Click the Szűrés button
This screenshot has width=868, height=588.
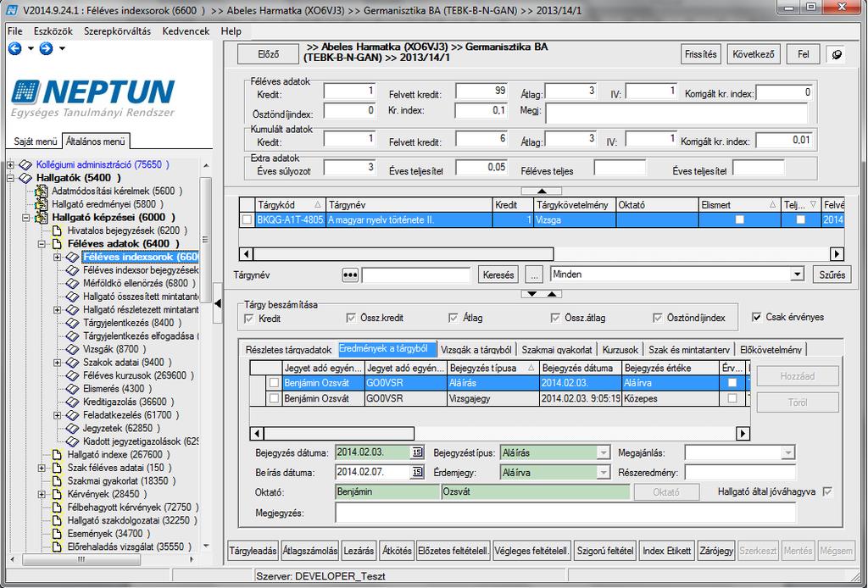[832, 275]
